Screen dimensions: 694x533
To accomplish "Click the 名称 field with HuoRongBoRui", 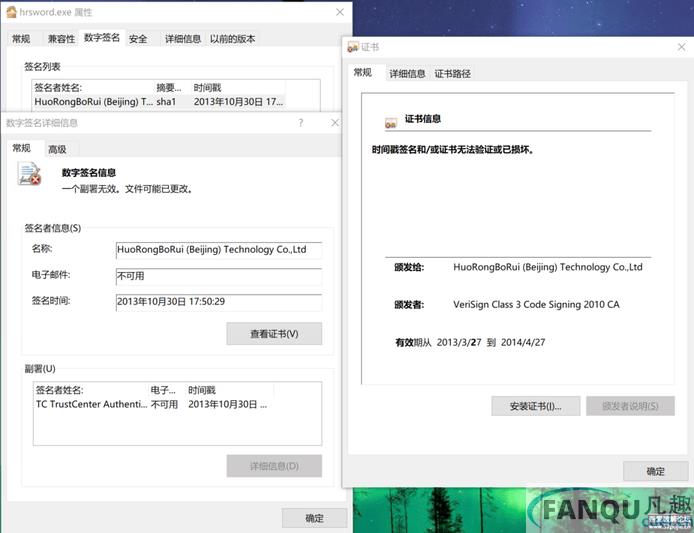I will 219,250.
